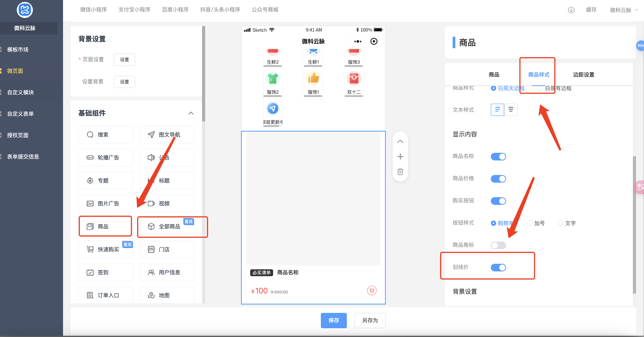Open 授权页面 in sidebar
This screenshot has width=644, height=337.
coord(18,135)
